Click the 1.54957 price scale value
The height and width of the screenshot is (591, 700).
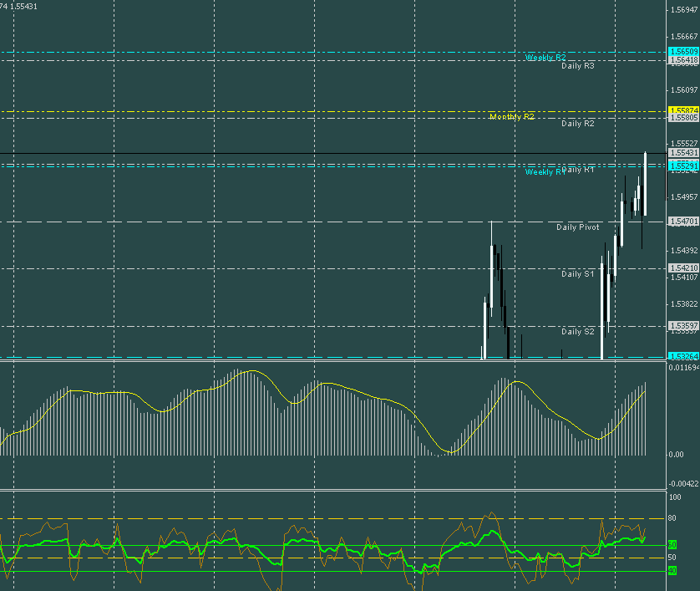[684, 197]
